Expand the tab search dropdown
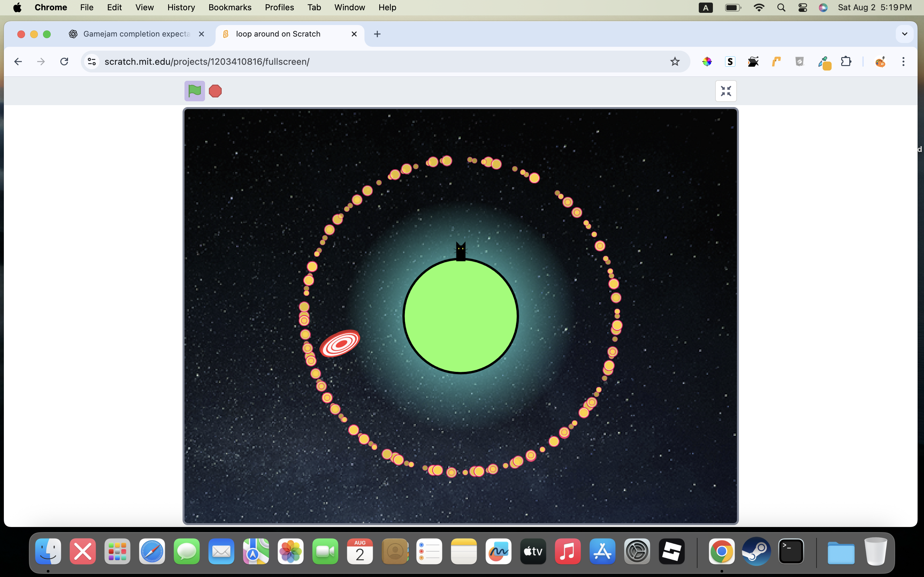Screen dimensions: 924x577 pos(904,34)
